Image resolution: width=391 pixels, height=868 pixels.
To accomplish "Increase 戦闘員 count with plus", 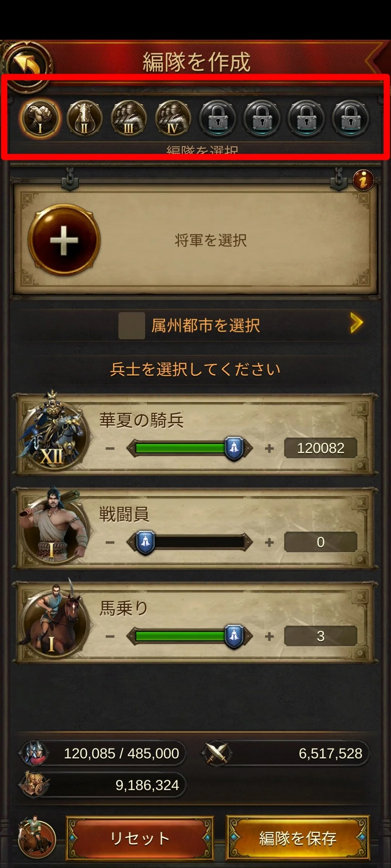I will point(269,542).
